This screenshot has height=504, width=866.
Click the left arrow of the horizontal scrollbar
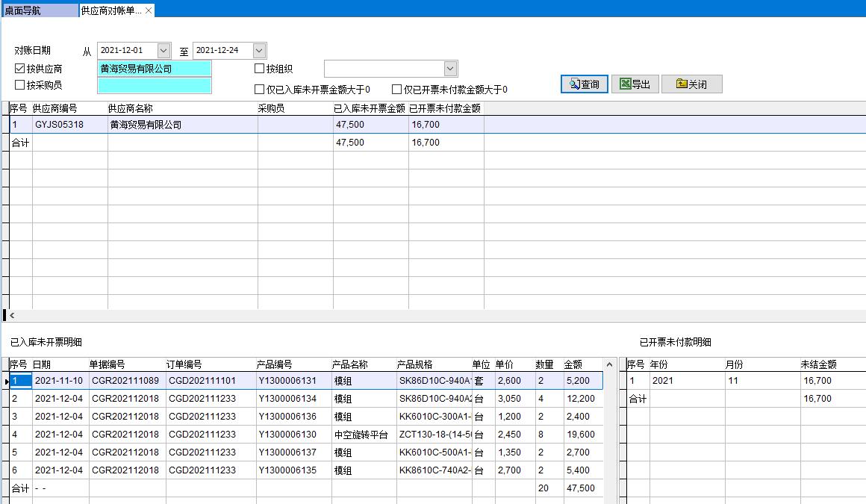[12, 316]
